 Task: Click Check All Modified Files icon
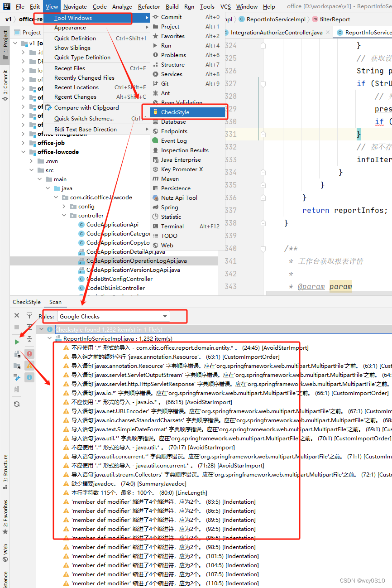tap(17, 377)
